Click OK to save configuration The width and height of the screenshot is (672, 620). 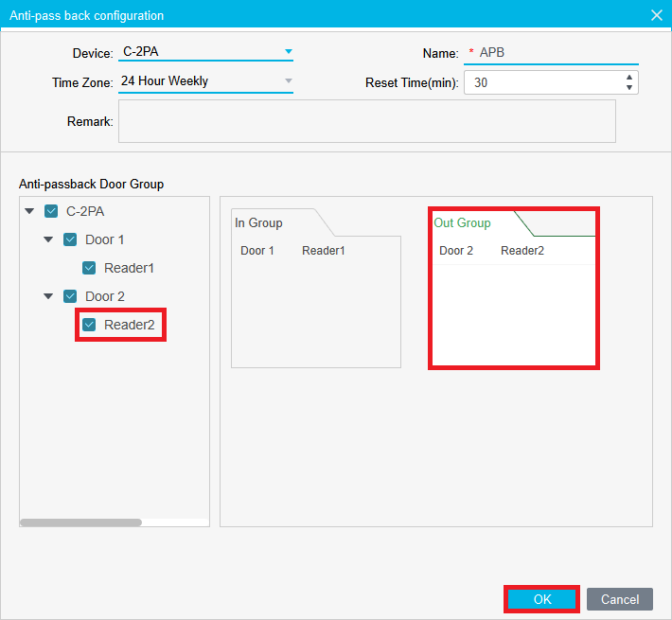coord(541,599)
